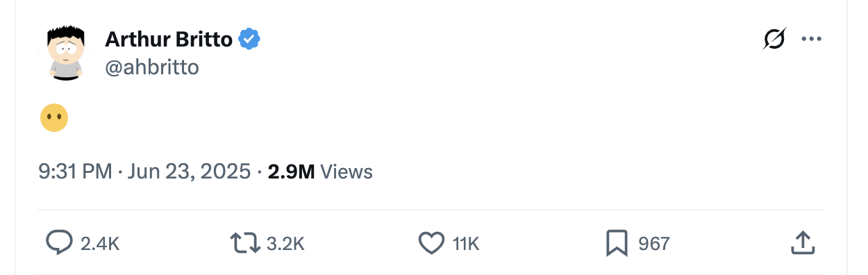This screenshot has height=275, width=868.
Task: Visit the @ahbritto handle link
Action: 151,67
